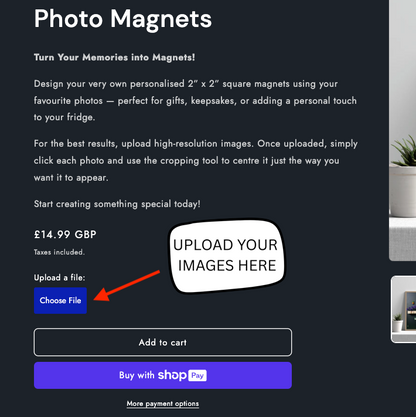The image size is (416, 417).
Task: Click the Photo Magnets product title
Action: click(x=123, y=19)
